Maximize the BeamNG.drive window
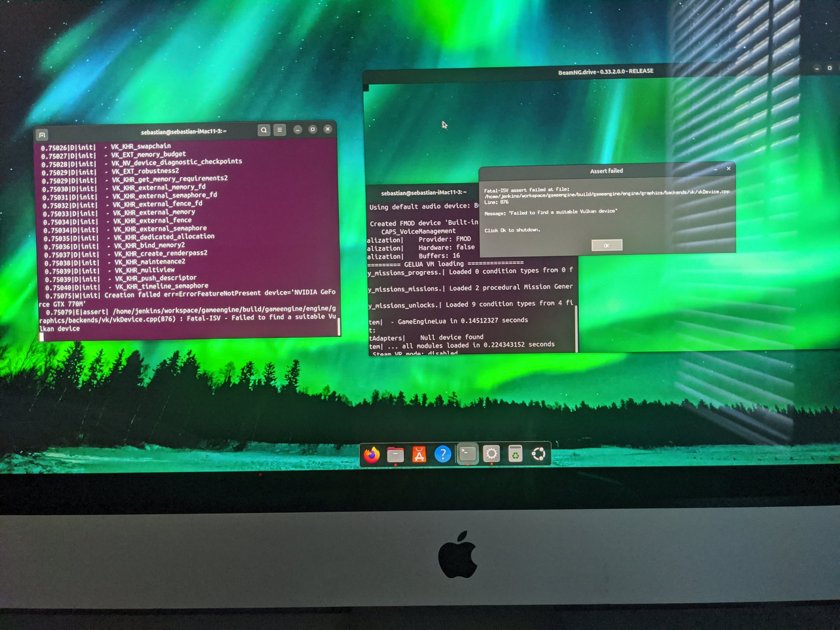The height and width of the screenshot is (630, 840). (829, 68)
